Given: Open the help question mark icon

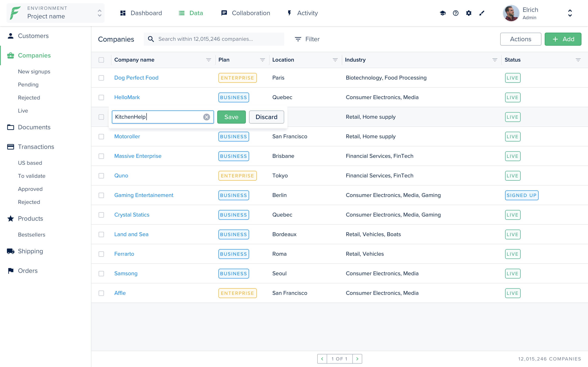Looking at the screenshot, I should (x=455, y=13).
